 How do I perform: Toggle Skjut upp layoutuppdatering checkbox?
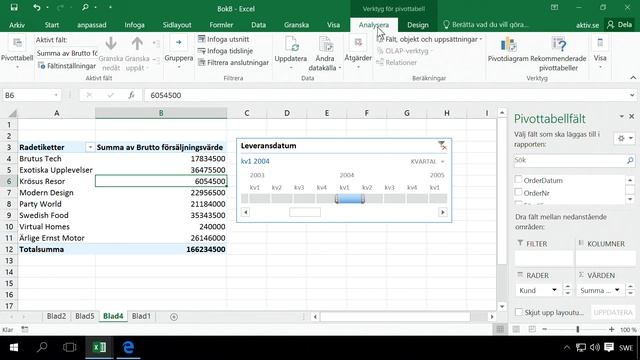(518, 312)
